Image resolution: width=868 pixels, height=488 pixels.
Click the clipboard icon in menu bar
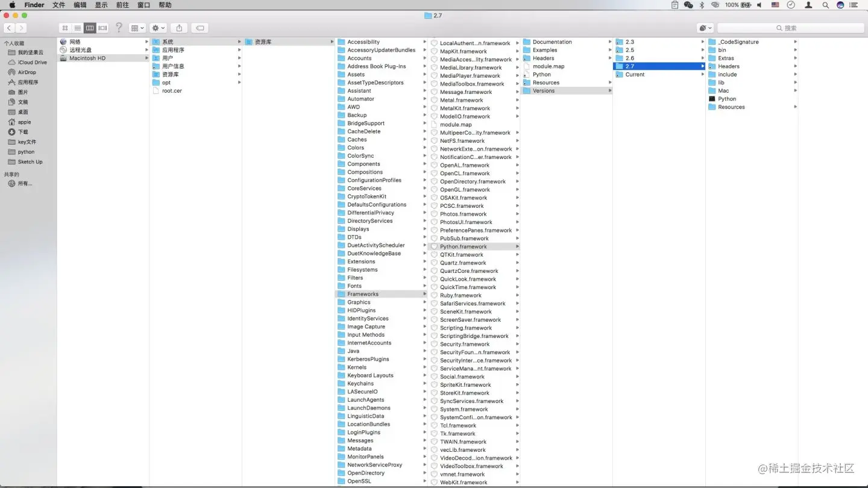[675, 5]
